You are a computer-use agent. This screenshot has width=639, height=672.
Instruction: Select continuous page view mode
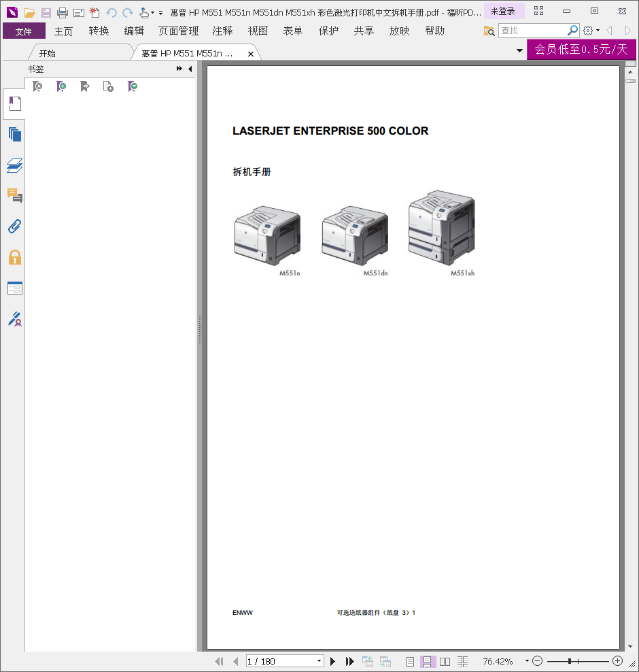(428, 662)
